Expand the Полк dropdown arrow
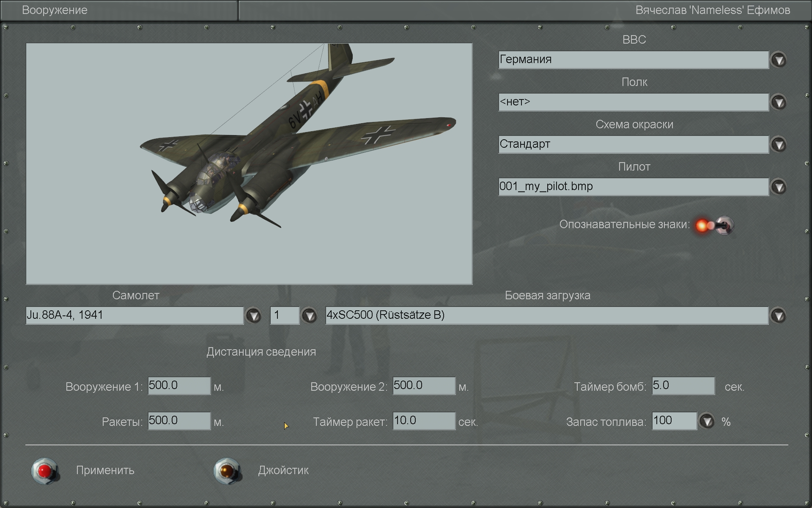Screen dimensions: 812x508 point(779,102)
